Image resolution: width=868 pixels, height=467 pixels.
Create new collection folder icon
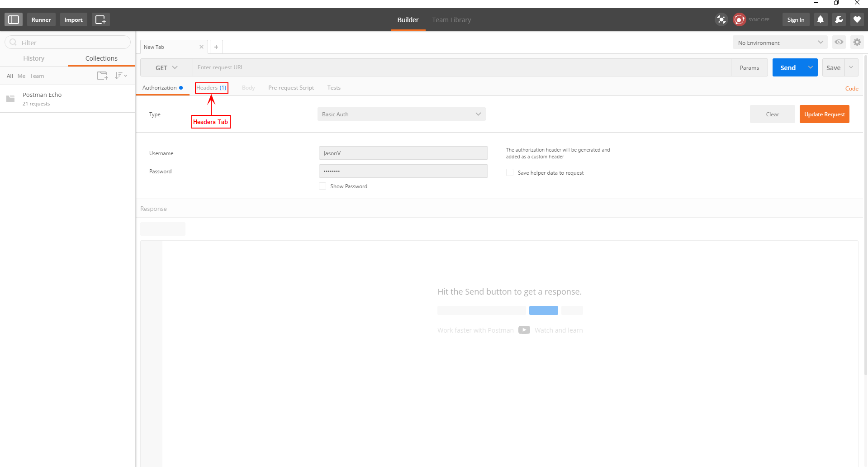click(103, 76)
